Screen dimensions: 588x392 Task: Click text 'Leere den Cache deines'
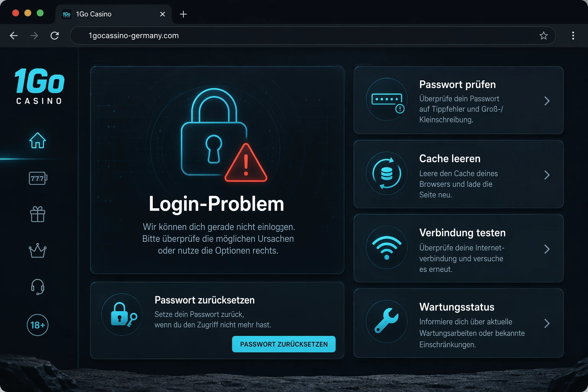click(x=459, y=173)
